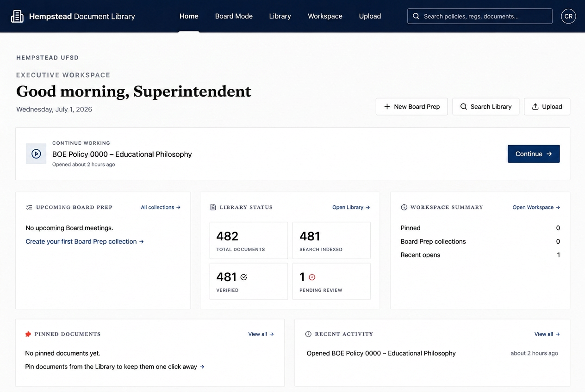Open the Upload tab in the top navigation
The width and height of the screenshot is (585, 392).
(370, 16)
